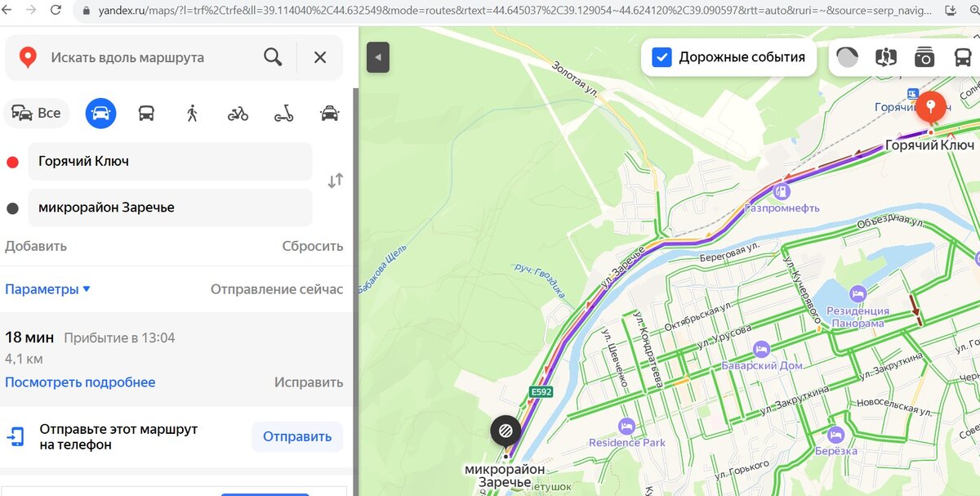Image resolution: width=980 pixels, height=496 pixels.
Task: Toggle the transit bus layer on the map
Action: [962, 57]
